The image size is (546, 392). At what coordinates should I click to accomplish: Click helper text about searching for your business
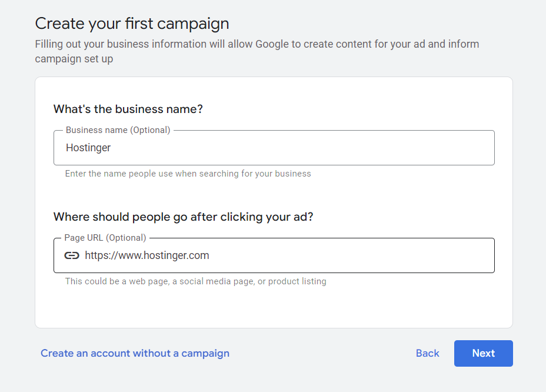point(188,174)
